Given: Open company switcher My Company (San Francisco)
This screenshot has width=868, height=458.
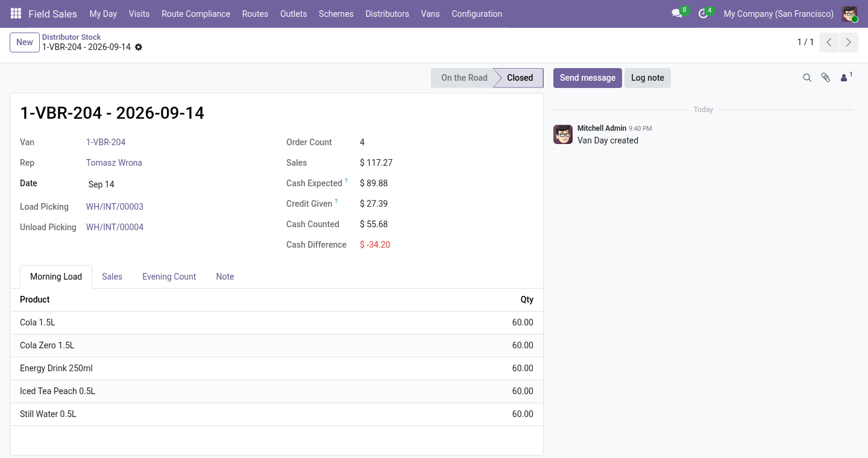Looking at the screenshot, I should [x=779, y=14].
